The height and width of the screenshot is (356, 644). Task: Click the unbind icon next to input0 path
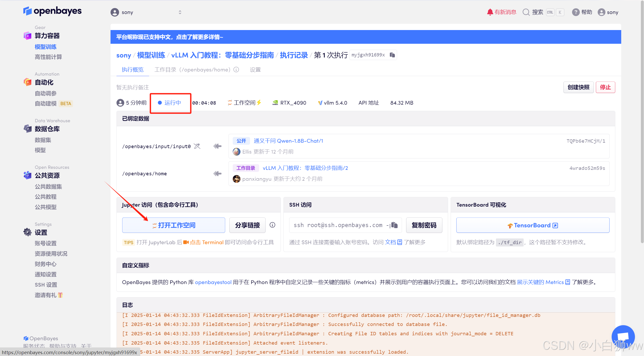(197, 146)
